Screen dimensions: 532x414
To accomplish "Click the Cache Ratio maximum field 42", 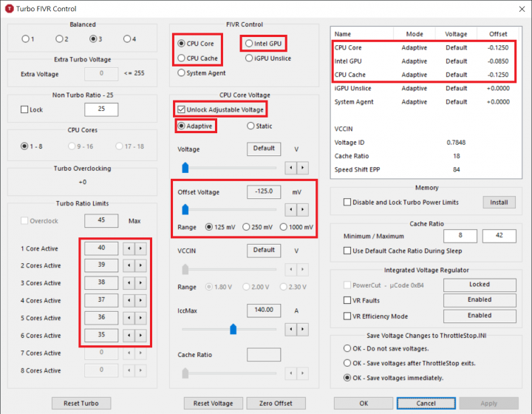I will pyautogui.click(x=499, y=236).
